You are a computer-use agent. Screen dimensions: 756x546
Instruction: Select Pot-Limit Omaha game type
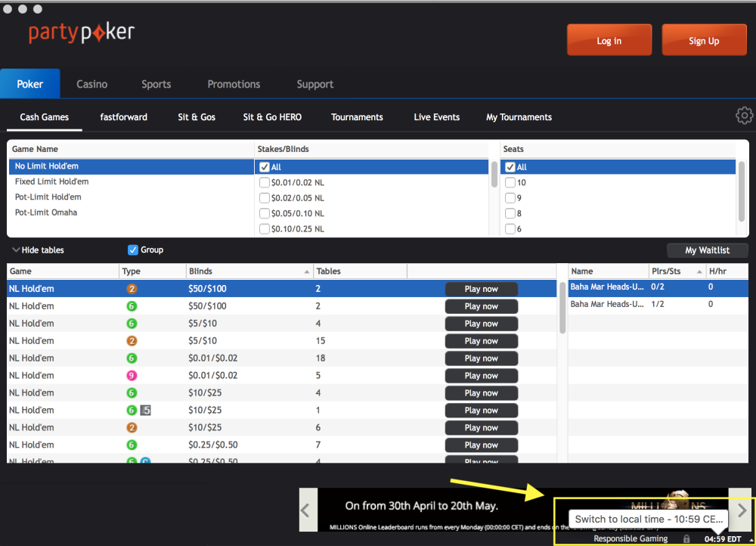point(131,213)
